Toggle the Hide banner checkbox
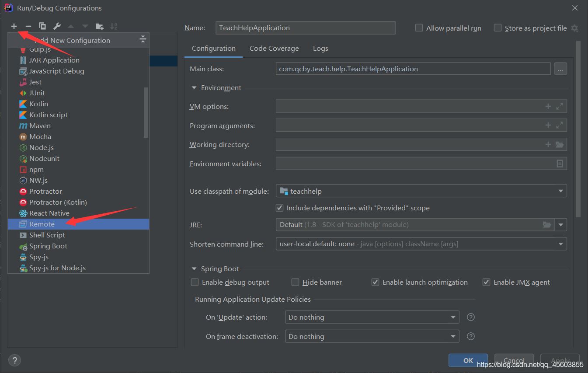The image size is (588, 373). point(296,282)
